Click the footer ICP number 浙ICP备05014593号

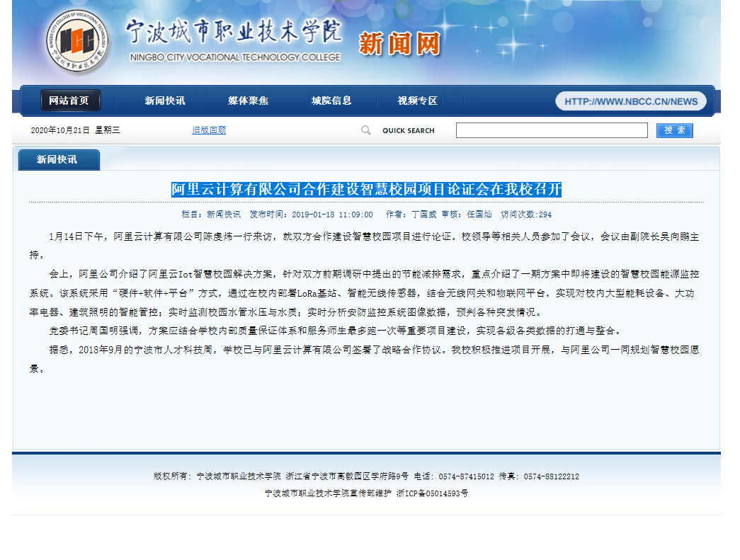[x=432, y=493]
